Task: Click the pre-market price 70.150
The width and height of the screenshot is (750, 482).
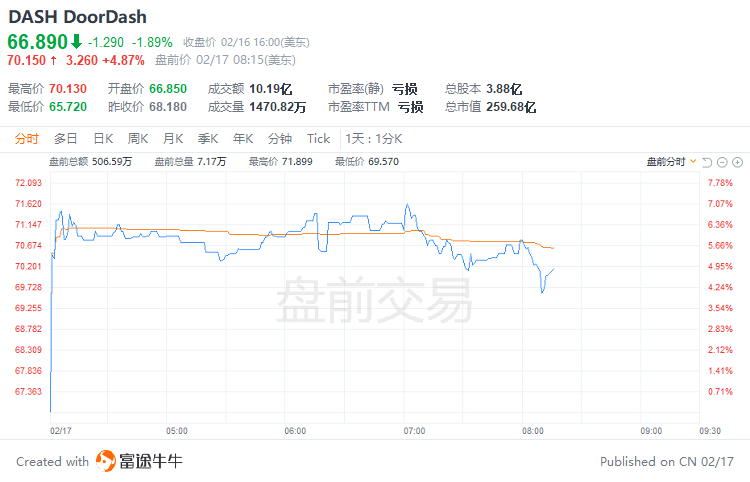Action: [x=26, y=60]
